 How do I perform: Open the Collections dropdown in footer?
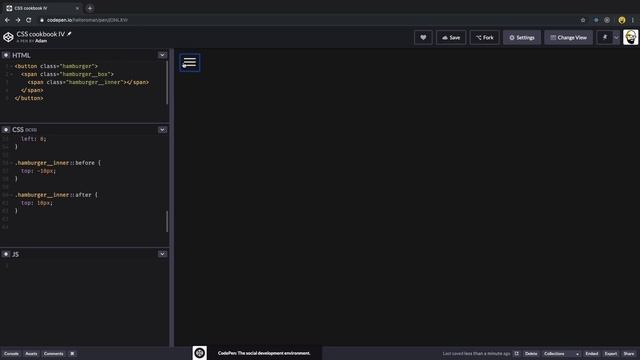[561, 354]
